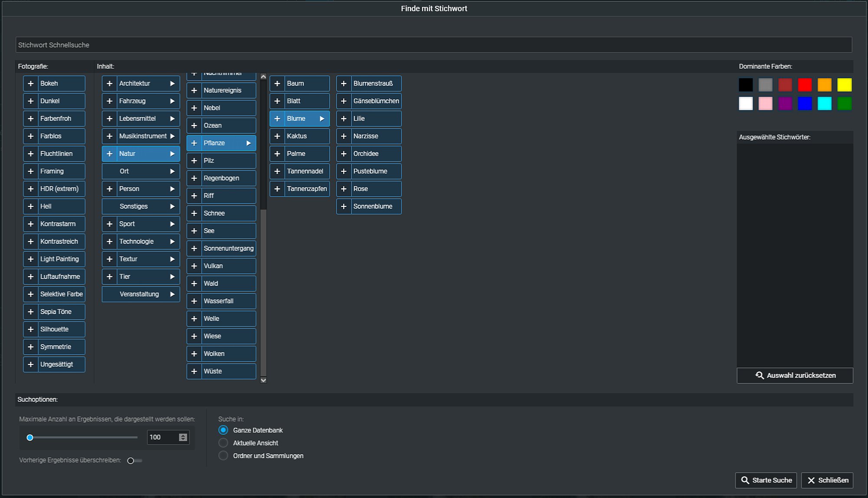
Task: Expand Architektur submenu arrow
Action: pyautogui.click(x=172, y=83)
